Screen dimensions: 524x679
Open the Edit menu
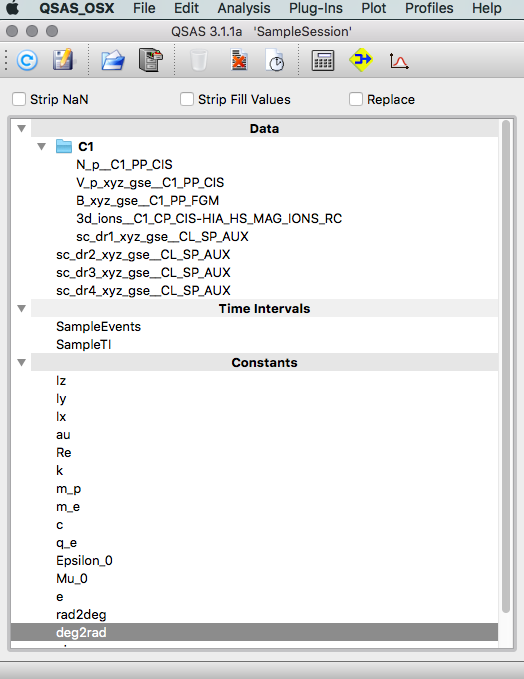(186, 8)
